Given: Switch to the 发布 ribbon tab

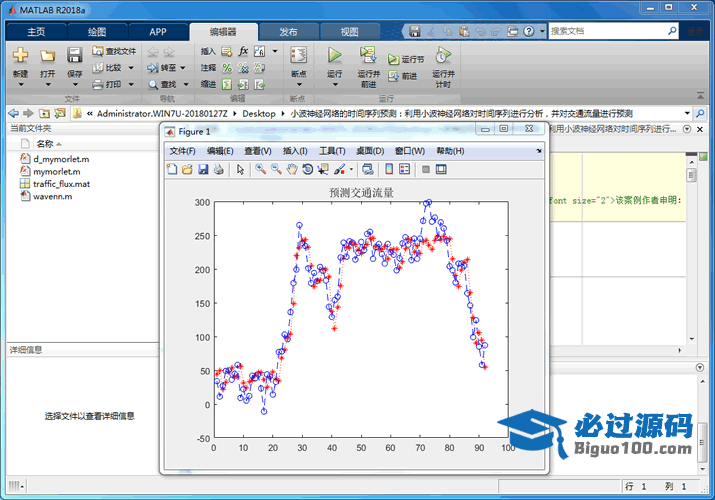Looking at the screenshot, I should pyautogui.click(x=288, y=32).
